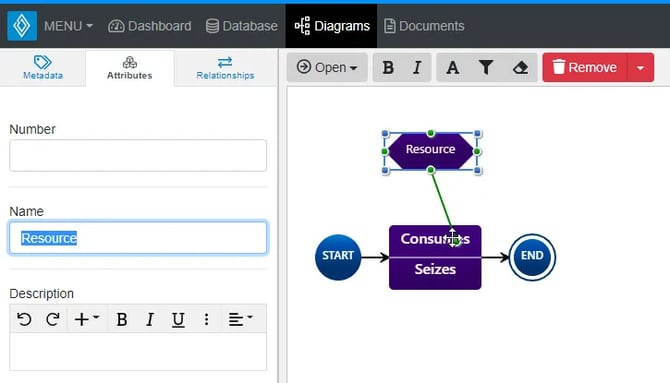Toggle underline in Description editor

click(178, 319)
